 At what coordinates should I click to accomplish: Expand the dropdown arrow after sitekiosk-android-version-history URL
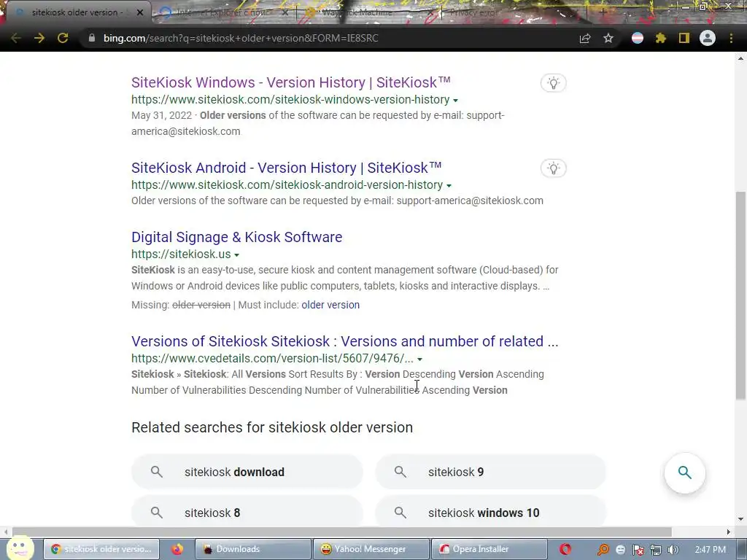[x=449, y=185]
